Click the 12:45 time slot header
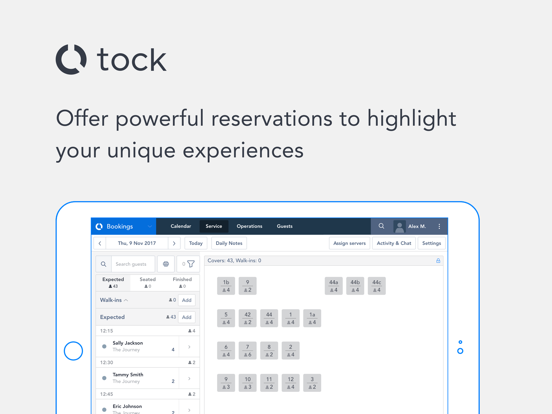The width and height of the screenshot is (552, 414). pyautogui.click(x=148, y=394)
